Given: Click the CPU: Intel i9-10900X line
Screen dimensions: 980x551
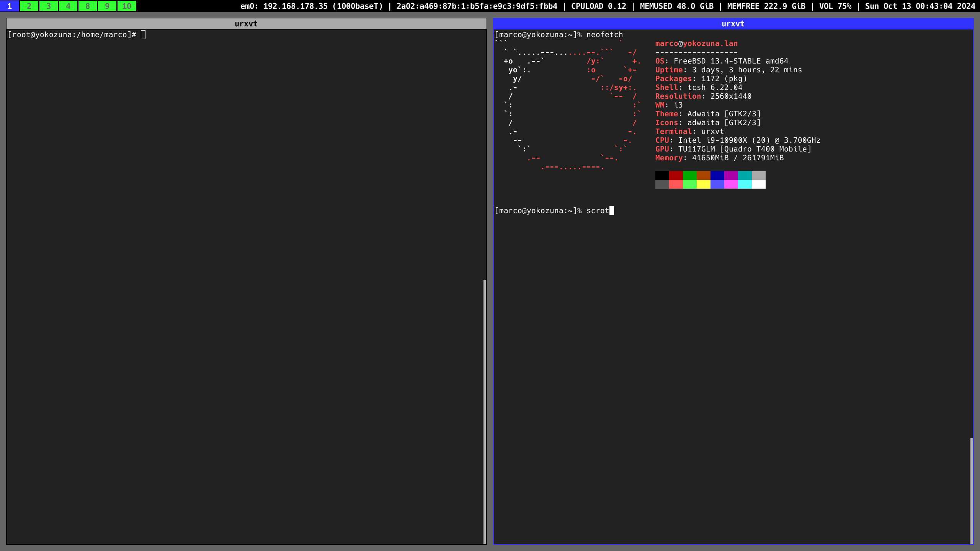Looking at the screenshot, I should tap(738, 140).
